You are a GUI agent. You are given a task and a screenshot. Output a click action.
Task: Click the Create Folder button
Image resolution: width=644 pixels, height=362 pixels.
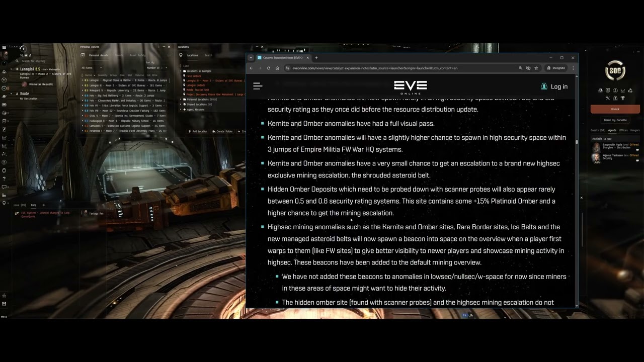pos(222,131)
